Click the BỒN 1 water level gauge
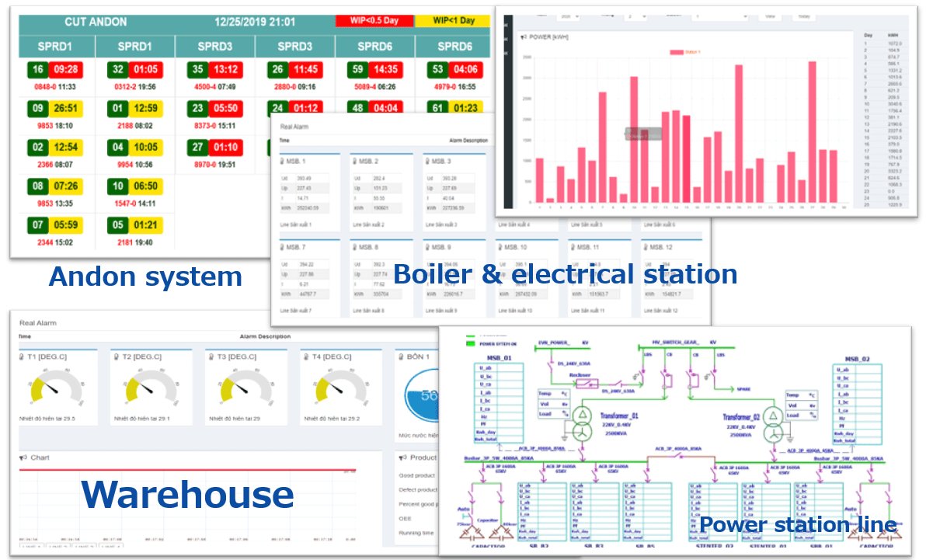This screenshot has width=926, height=560. point(423,396)
